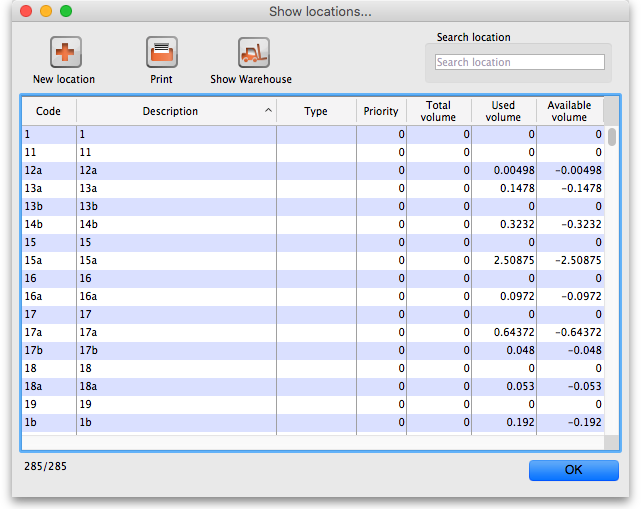Image resolution: width=641 pixels, height=509 pixels.
Task: Click the Description column sort arrow
Action: [268, 111]
